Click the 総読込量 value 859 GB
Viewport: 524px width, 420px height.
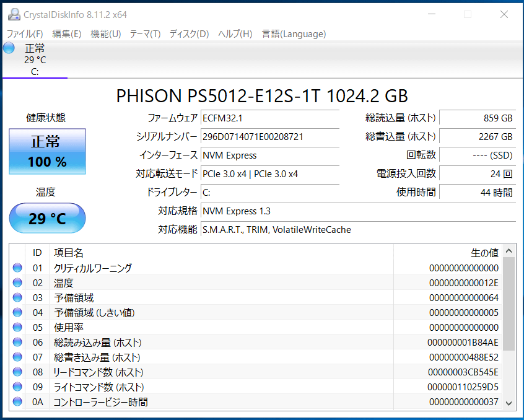coord(478,118)
